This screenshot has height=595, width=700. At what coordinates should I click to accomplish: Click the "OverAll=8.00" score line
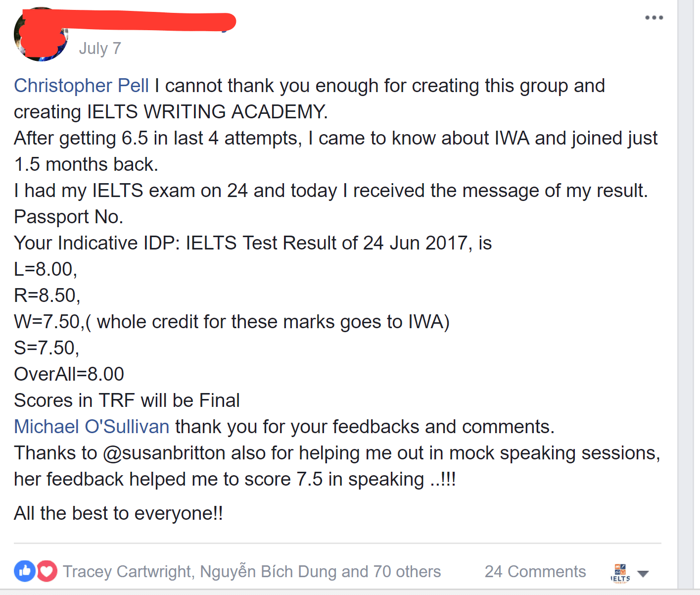click(69, 374)
